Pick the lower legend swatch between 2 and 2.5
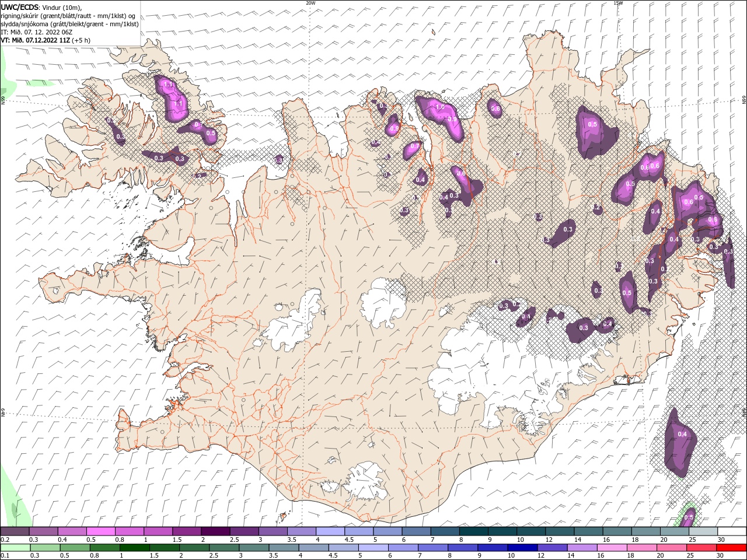Screen dimensions: 747x560 click(x=194, y=548)
